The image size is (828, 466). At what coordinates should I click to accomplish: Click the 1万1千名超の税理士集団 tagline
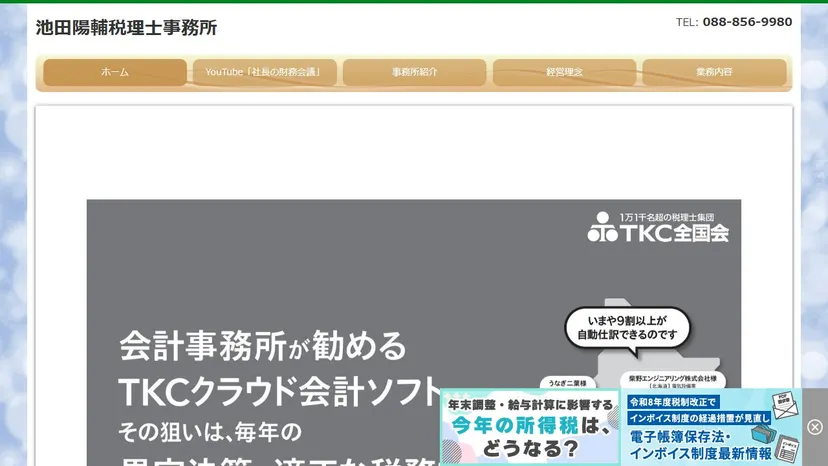[667, 217]
